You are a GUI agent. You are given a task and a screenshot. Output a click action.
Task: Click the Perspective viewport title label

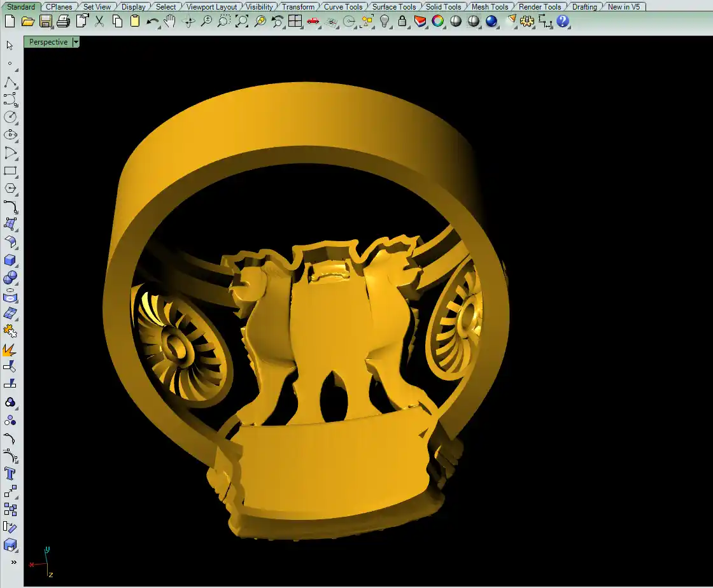point(48,42)
